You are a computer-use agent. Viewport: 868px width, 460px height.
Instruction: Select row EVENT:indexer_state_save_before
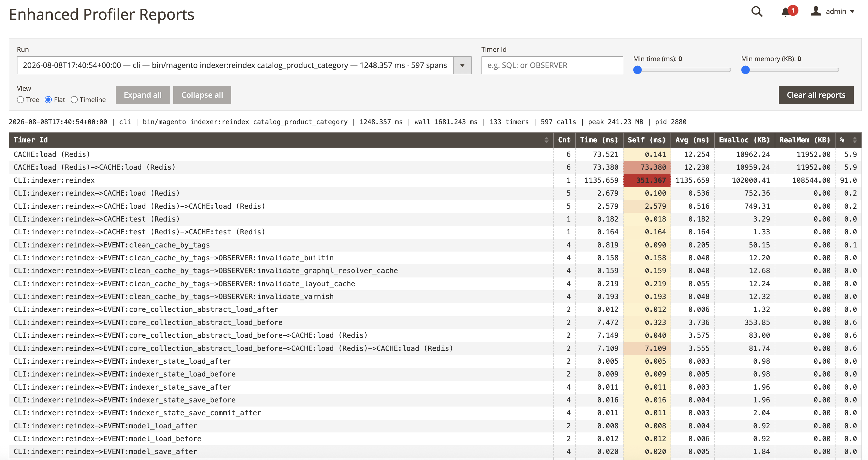coord(435,400)
